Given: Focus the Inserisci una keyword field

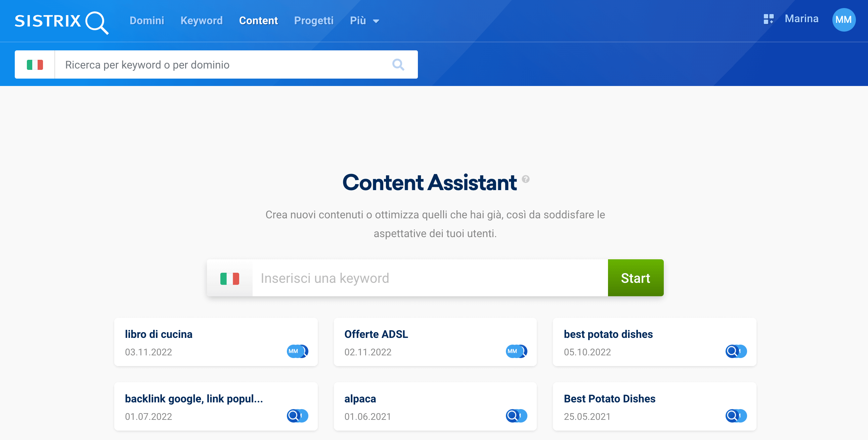Looking at the screenshot, I should click(x=430, y=278).
